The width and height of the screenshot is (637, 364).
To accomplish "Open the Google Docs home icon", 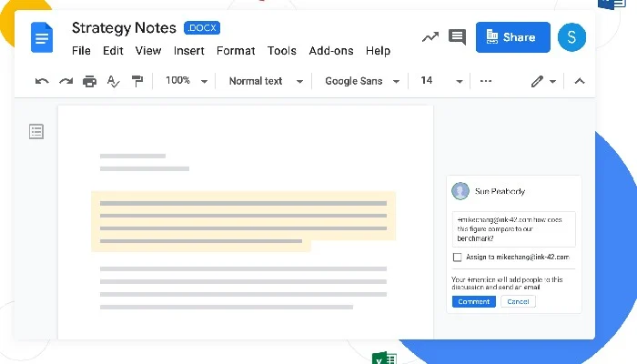I will coord(42,38).
